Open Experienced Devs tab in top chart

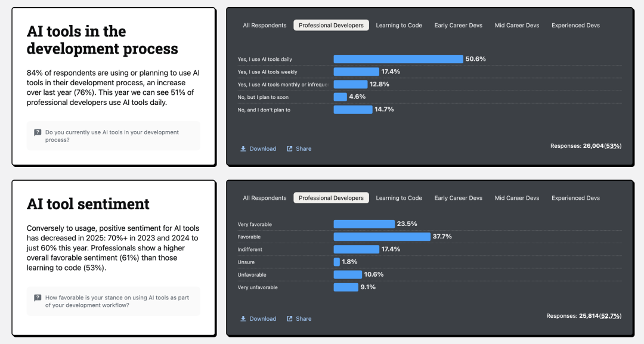coord(575,25)
